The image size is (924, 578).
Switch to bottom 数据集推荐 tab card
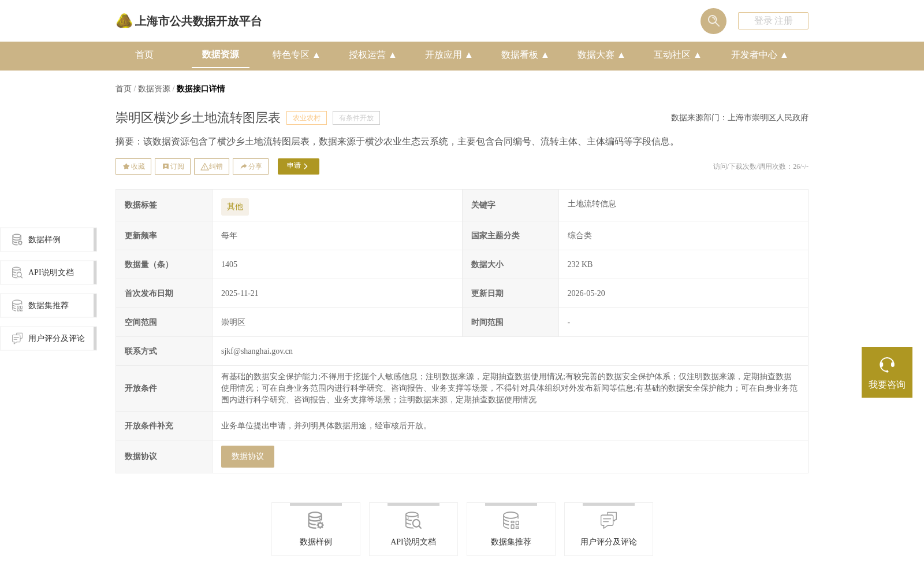(511, 529)
